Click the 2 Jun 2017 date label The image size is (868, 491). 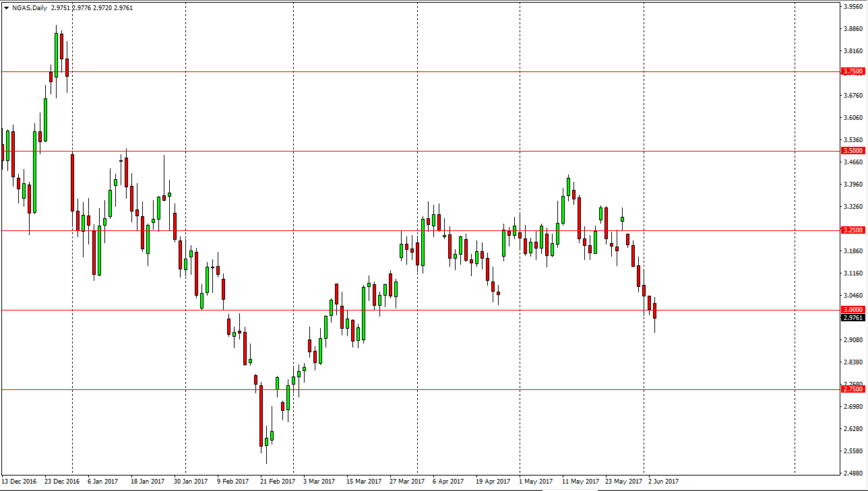pyautogui.click(x=663, y=482)
